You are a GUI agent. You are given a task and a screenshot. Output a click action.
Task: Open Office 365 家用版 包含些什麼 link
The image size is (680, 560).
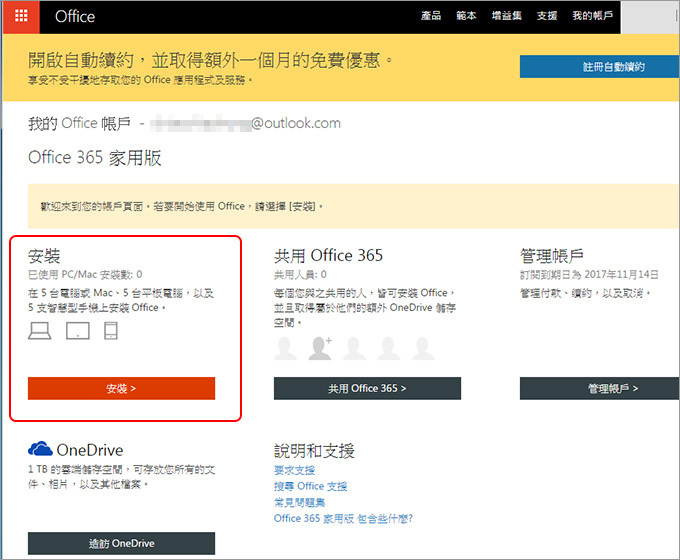tap(343, 518)
